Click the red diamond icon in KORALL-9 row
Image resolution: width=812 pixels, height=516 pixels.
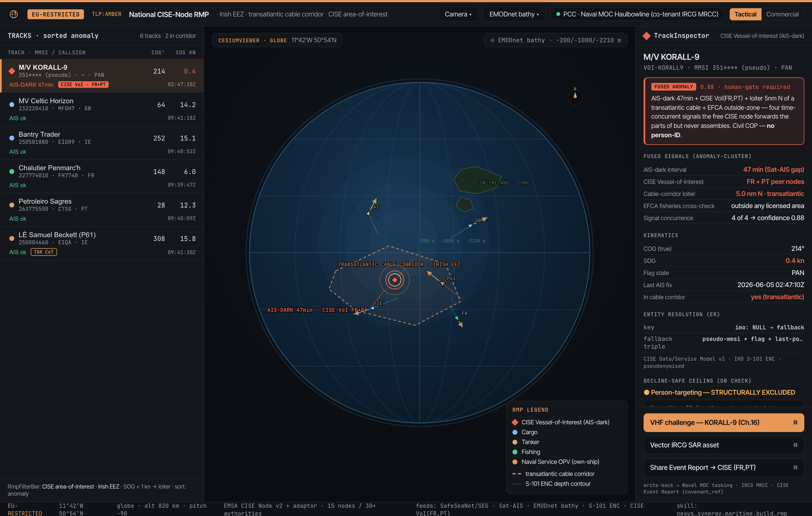coord(12,71)
